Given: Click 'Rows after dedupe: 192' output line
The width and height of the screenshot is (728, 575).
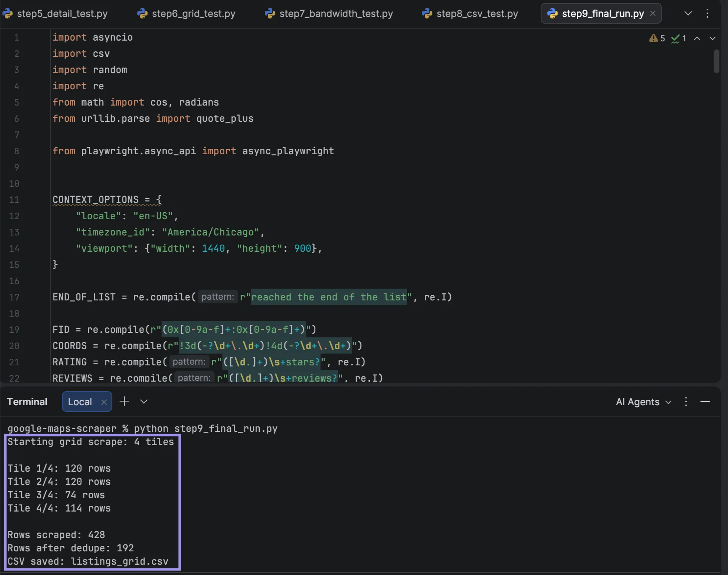Looking at the screenshot, I should coord(70,548).
